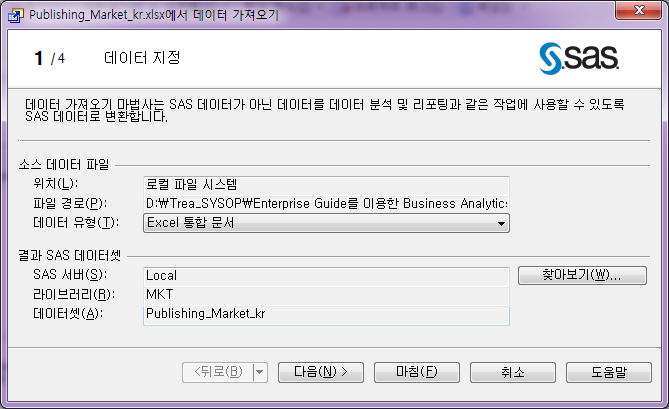
Task: Click the 마침(F) button
Action: pos(417,372)
